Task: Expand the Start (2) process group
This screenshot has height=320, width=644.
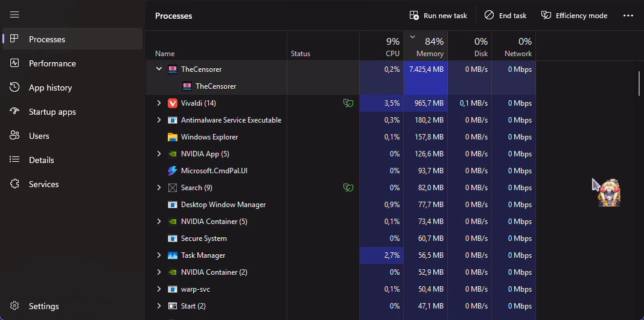Action: coord(159,306)
